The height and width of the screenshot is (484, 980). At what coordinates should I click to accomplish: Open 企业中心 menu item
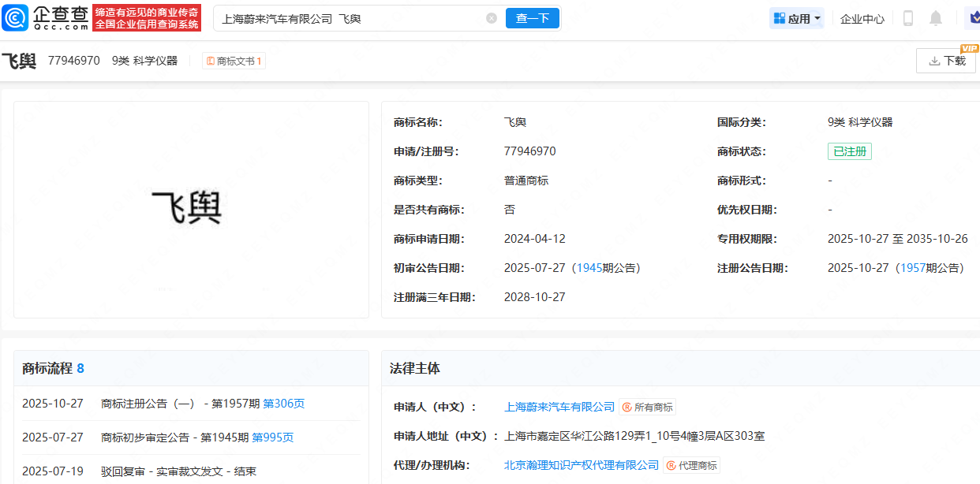pos(862,18)
